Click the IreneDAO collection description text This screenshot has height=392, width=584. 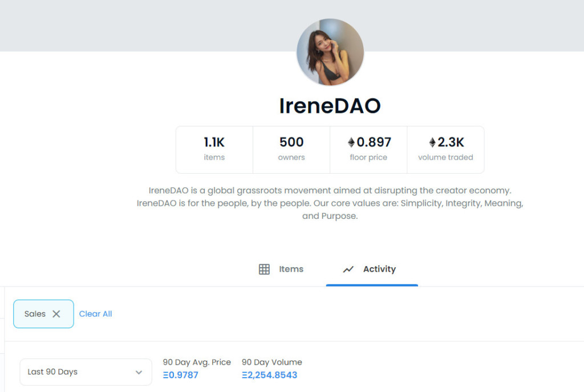330,203
